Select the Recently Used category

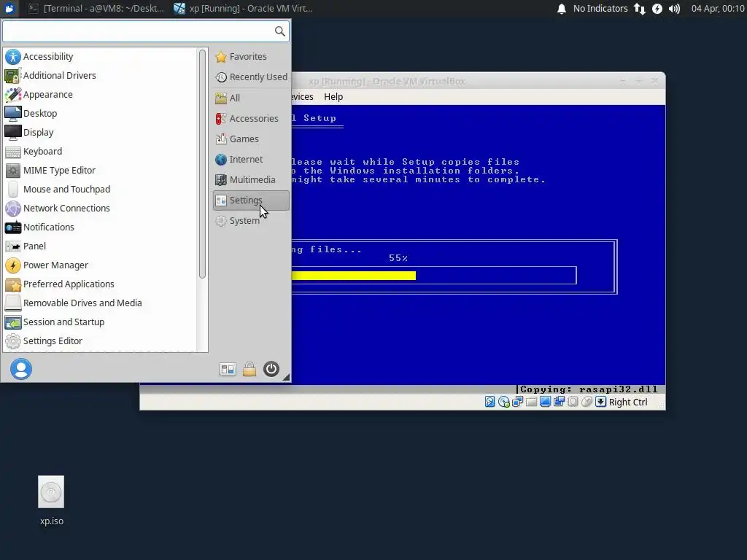point(251,77)
